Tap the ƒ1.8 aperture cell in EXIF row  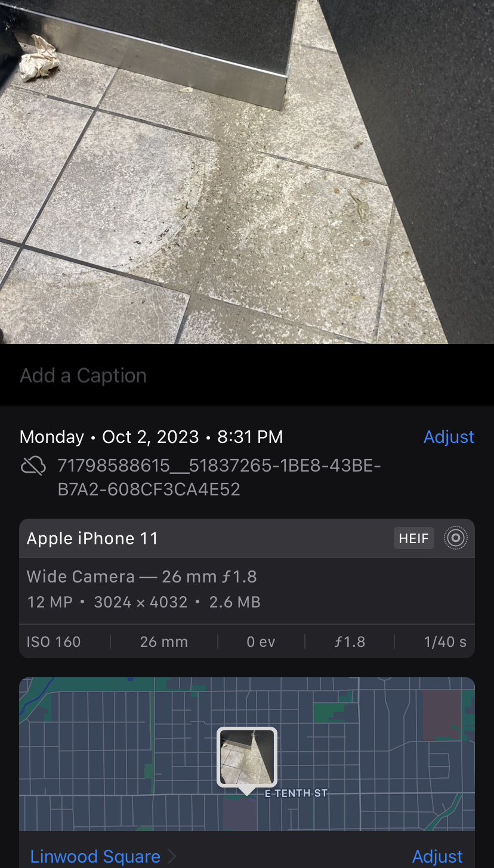(350, 642)
